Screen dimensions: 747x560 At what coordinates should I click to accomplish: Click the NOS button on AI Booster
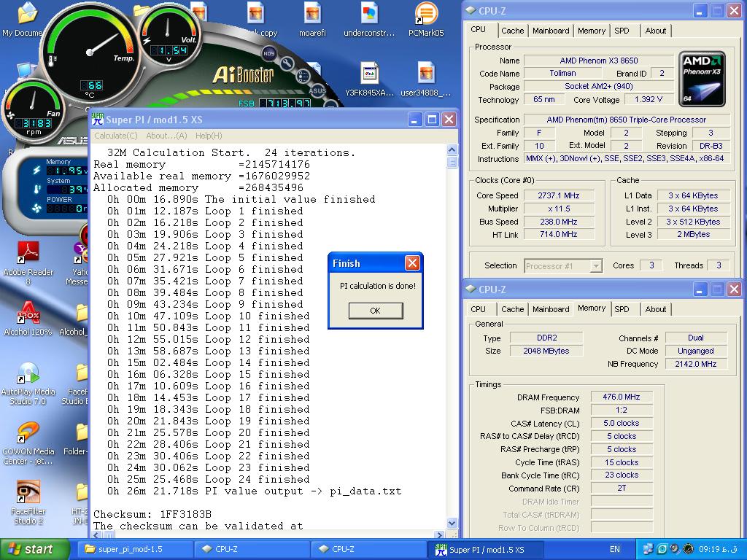click(269, 53)
